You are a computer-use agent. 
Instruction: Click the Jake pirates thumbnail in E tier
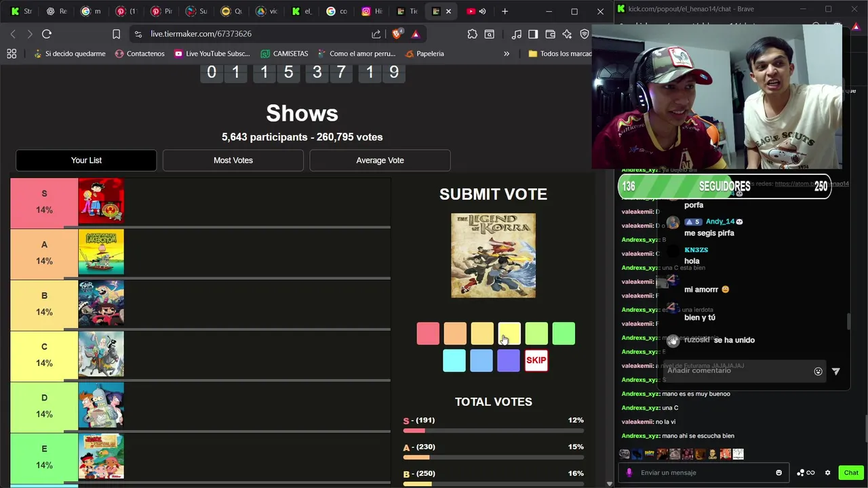[x=101, y=456]
